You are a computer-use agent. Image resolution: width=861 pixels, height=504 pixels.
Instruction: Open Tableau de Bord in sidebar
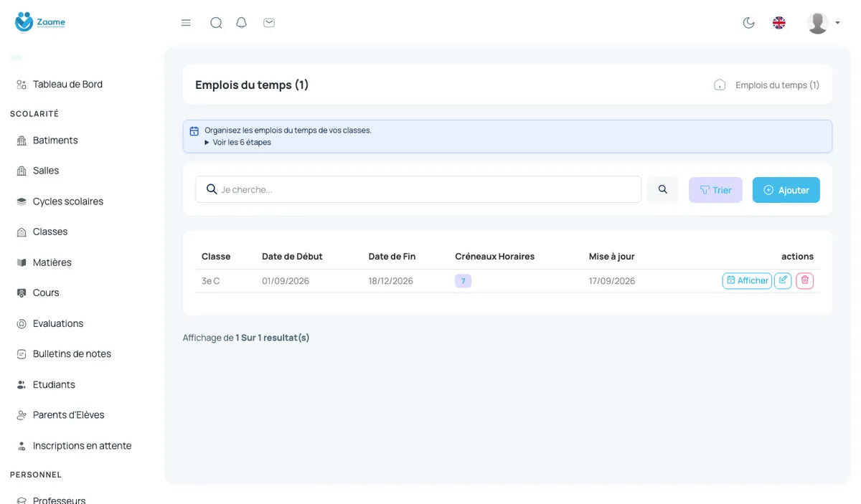pos(67,85)
